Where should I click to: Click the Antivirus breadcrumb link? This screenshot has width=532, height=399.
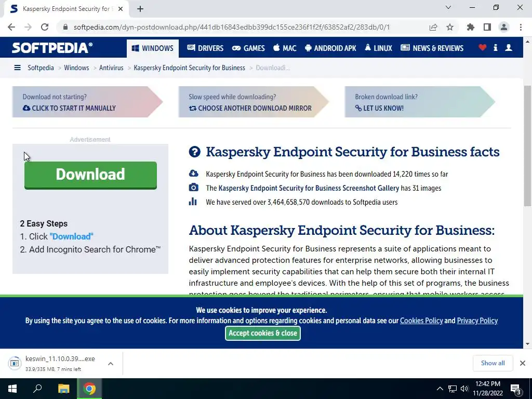[111, 68]
